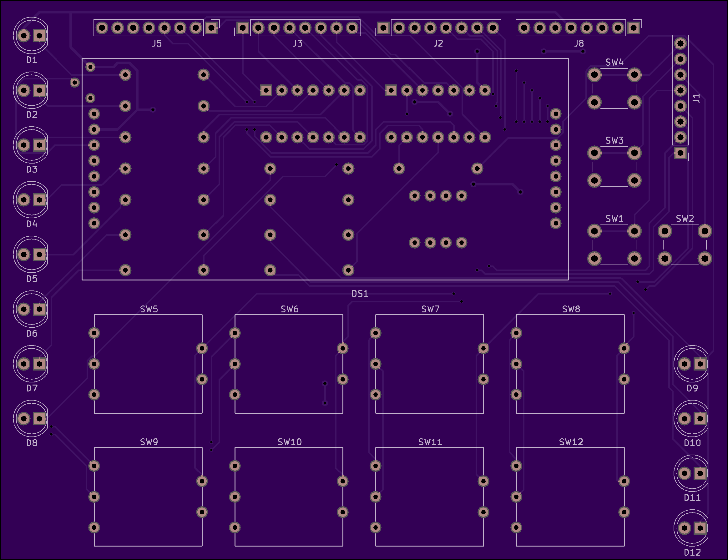Select the square pad of header J1
The height and width of the screenshot is (560, 728).
pos(680,153)
